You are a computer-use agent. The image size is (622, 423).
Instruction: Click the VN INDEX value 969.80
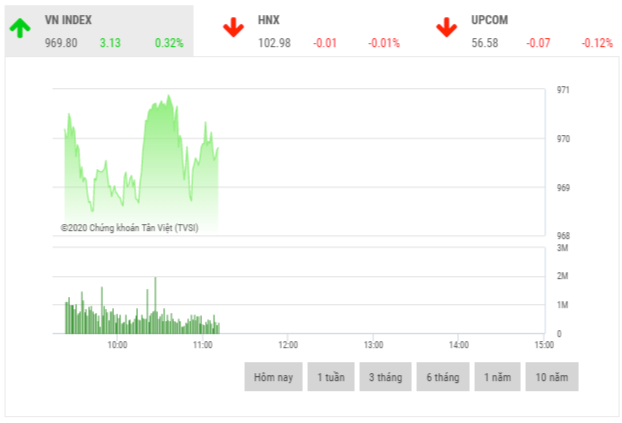(61, 43)
